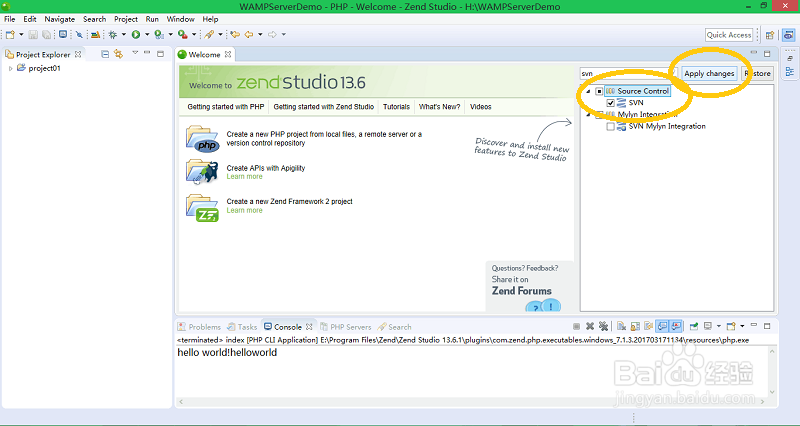The height and width of the screenshot is (426, 800).
Task: Click the External Tools pencil icon
Action: point(209,35)
